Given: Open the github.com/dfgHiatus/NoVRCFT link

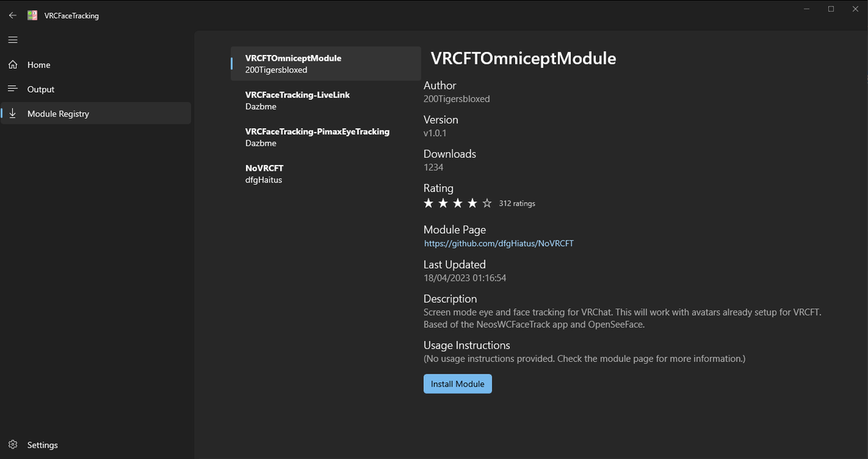Looking at the screenshot, I should coord(498,243).
